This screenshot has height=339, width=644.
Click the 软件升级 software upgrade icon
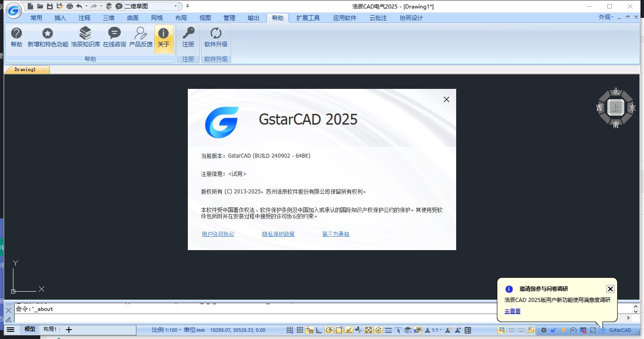pos(216,38)
